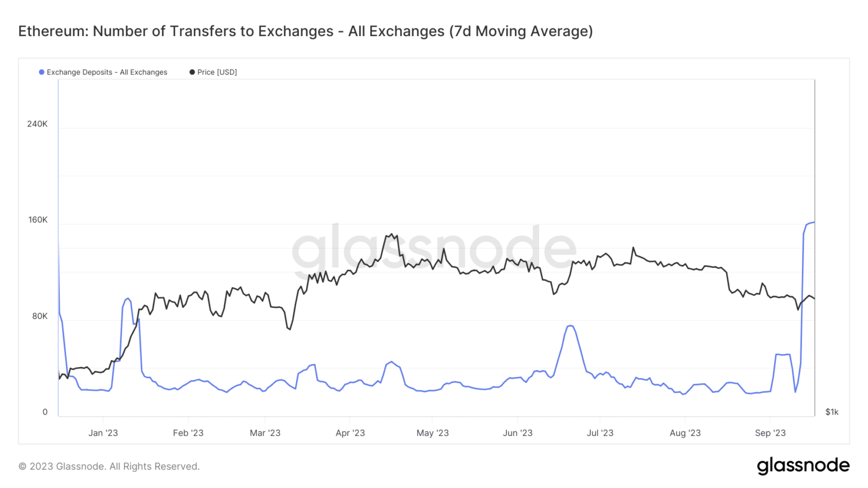Select the Mar '23 x-axis label
Viewport: 868px width, 488px height.
pos(265,433)
